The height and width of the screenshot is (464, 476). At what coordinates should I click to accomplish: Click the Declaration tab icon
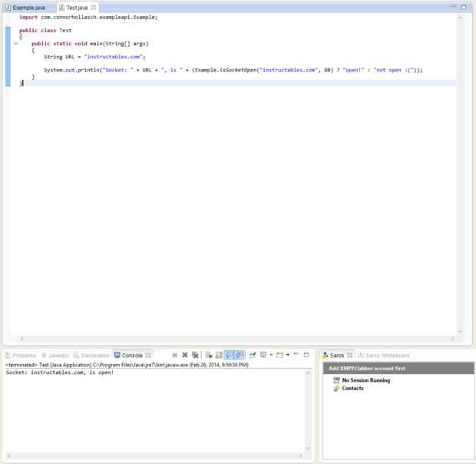click(x=76, y=355)
